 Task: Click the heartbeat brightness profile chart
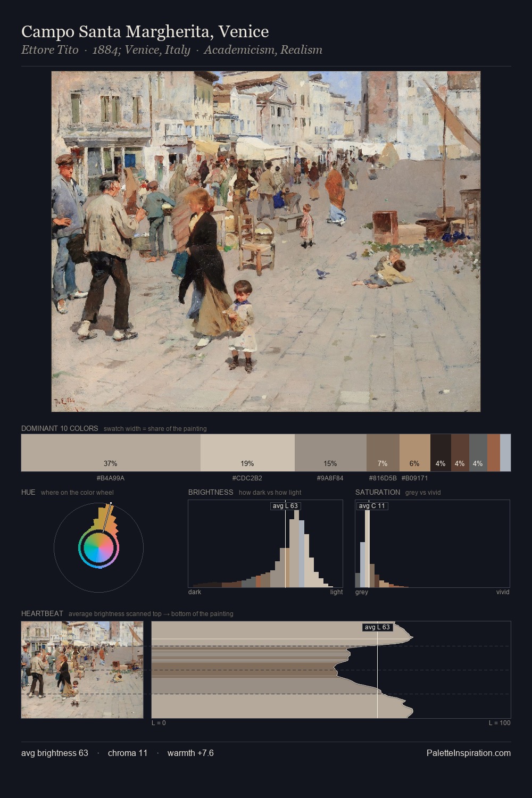pyautogui.click(x=331, y=670)
